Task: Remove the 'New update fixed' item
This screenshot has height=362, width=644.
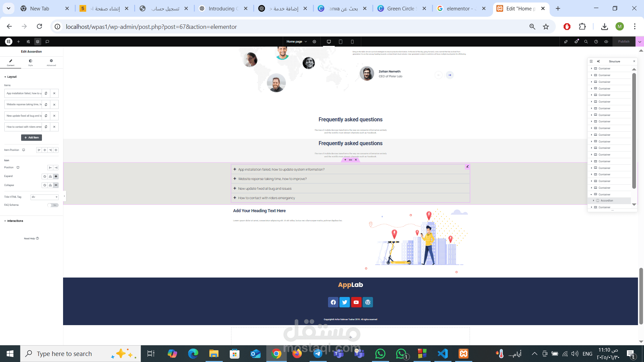Action: (x=54, y=116)
